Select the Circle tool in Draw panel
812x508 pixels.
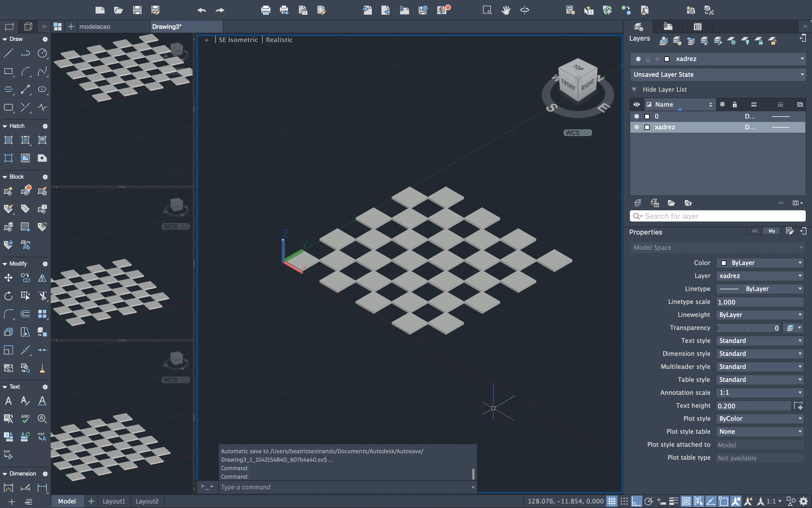42,53
